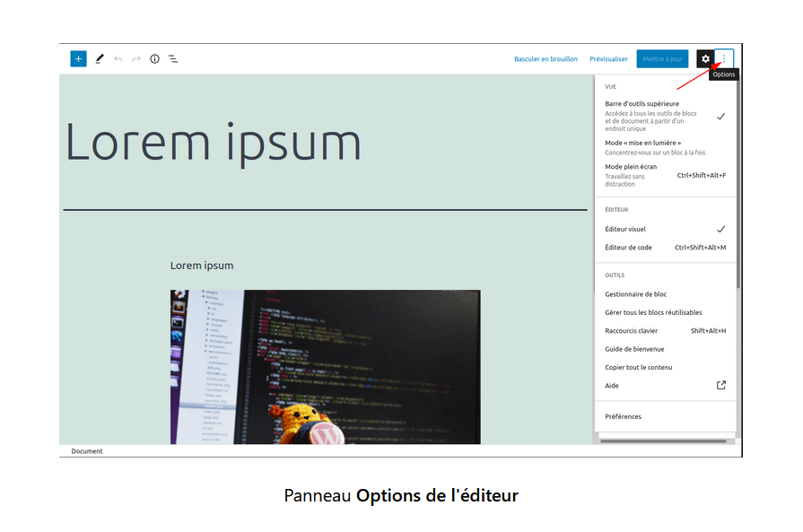Toggle the settings gear icon
Image resolution: width=803 pixels, height=532 pixels.
pyautogui.click(x=705, y=59)
